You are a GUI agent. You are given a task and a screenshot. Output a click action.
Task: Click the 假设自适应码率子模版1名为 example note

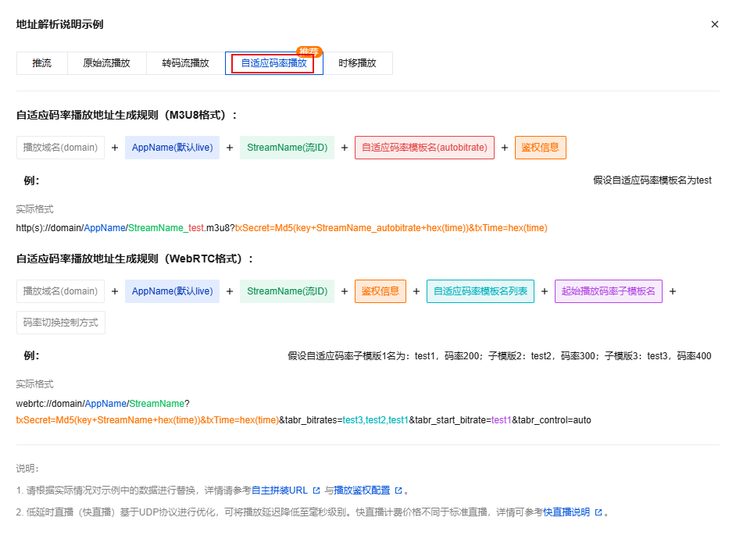[x=499, y=356]
